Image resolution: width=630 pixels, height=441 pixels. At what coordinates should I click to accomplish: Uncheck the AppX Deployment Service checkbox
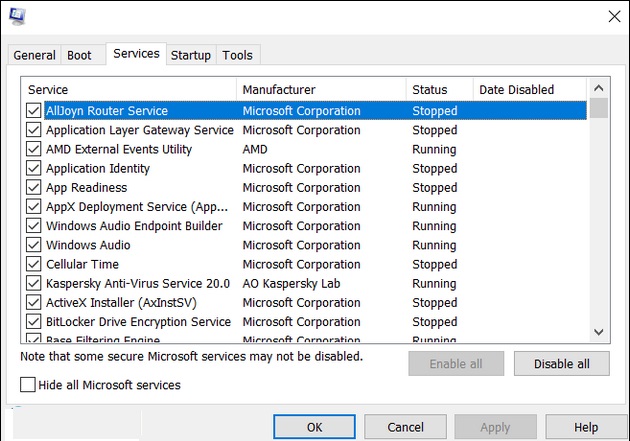click(33, 206)
